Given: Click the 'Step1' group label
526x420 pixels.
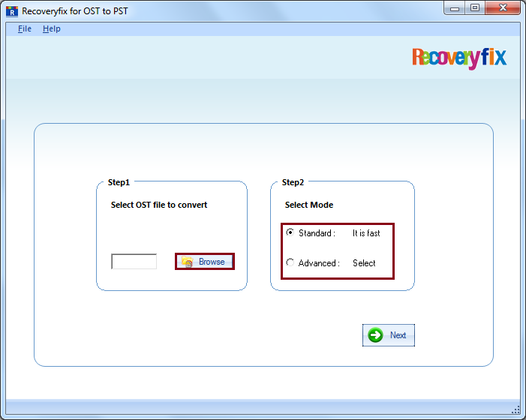Looking at the screenshot, I should (119, 182).
